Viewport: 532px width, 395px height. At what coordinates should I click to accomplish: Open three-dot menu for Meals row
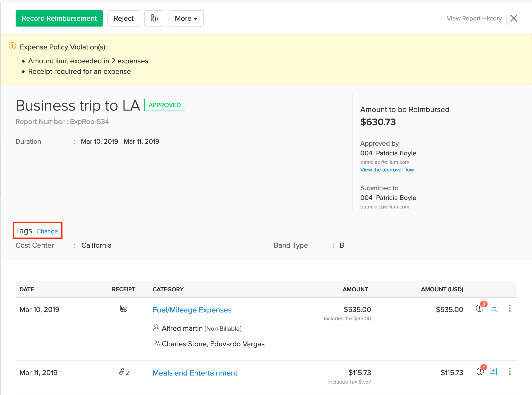point(510,371)
